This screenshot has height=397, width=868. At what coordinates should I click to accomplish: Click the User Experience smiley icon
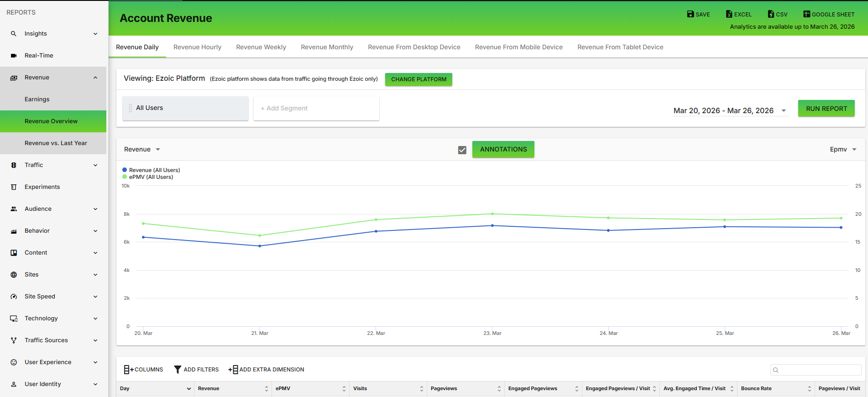tap(14, 362)
